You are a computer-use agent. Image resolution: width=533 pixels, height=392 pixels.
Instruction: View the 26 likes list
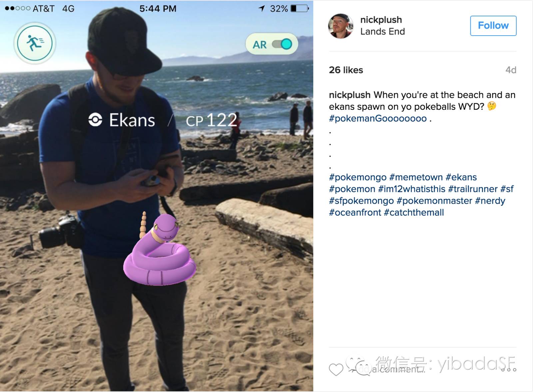coord(346,70)
